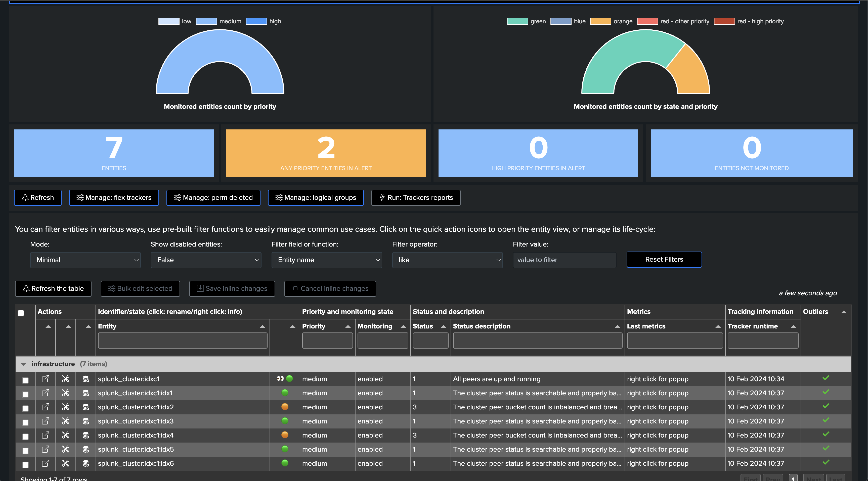Screen dimensions: 868x481
Task: Check the row splunk_cluster:idxc1:idx2
Action: pyautogui.click(x=25, y=408)
